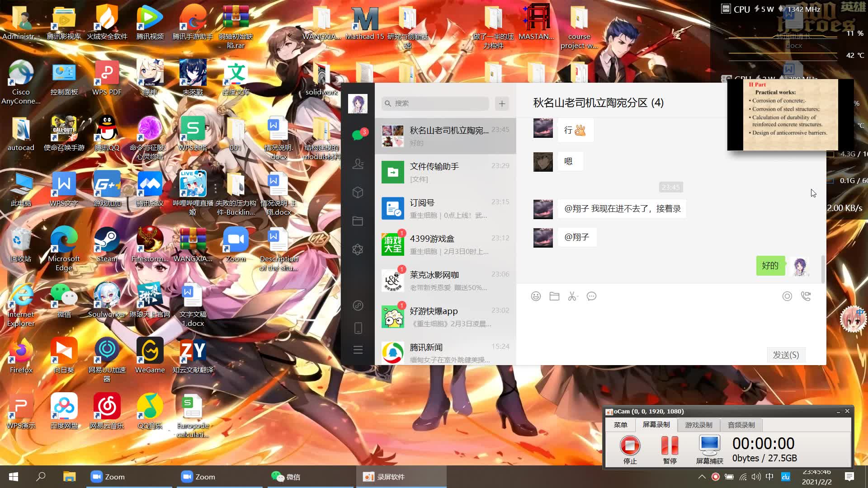Open WPS文字 application icon on desktop
The width and height of the screenshot is (868, 488).
tap(64, 188)
